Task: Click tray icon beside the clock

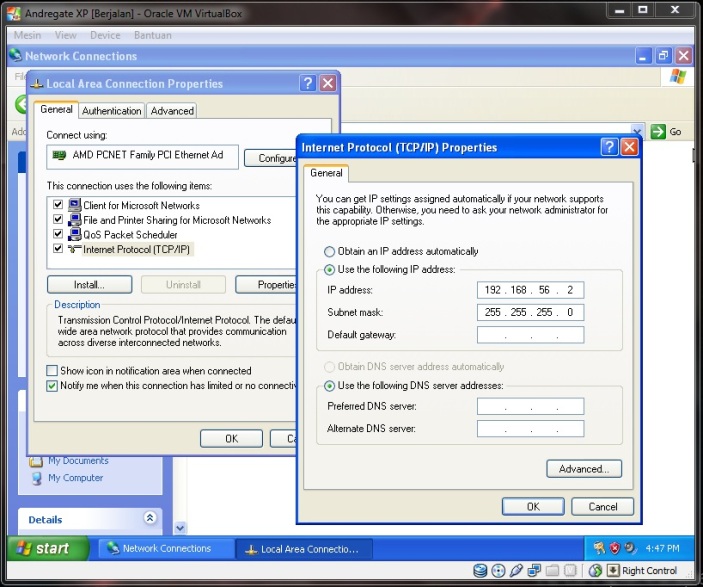Action: pyautogui.click(x=631, y=548)
